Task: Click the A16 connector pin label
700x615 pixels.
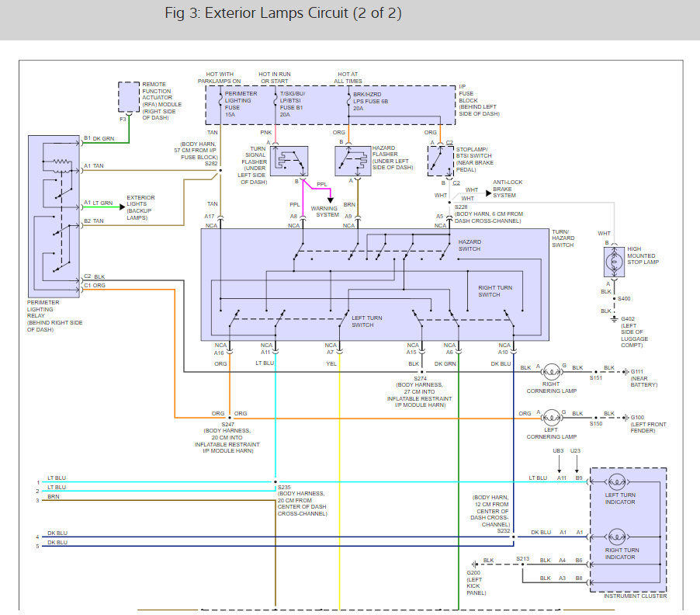Action: coord(219,353)
